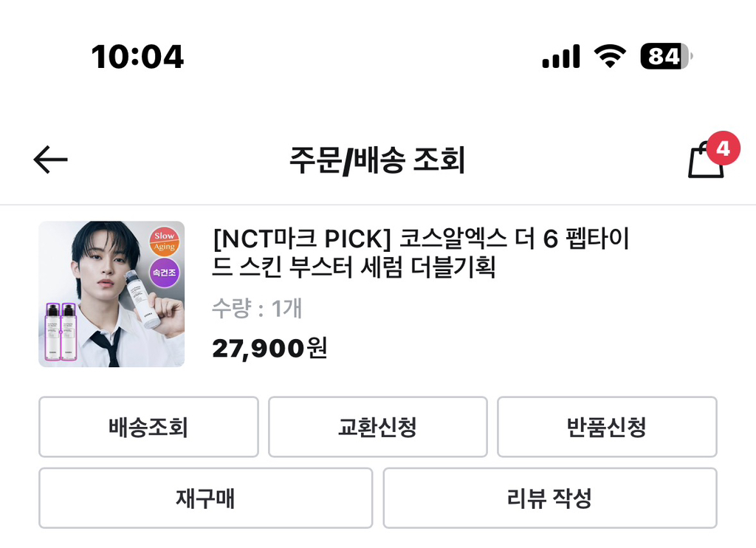756x548 pixels.
Task: Request a return via 반품신청
Action: (607, 427)
